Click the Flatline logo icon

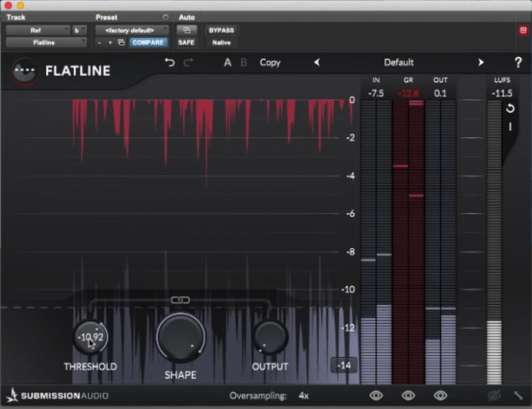coord(25,71)
